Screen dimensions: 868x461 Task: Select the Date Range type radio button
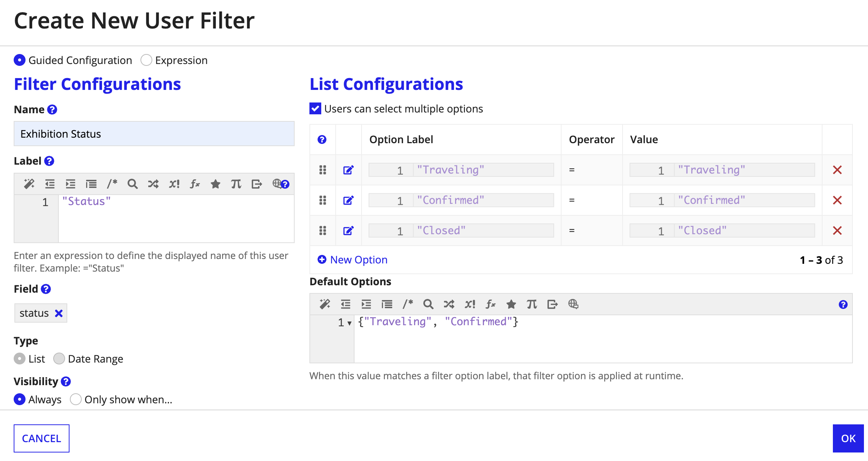tap(59, 359)
